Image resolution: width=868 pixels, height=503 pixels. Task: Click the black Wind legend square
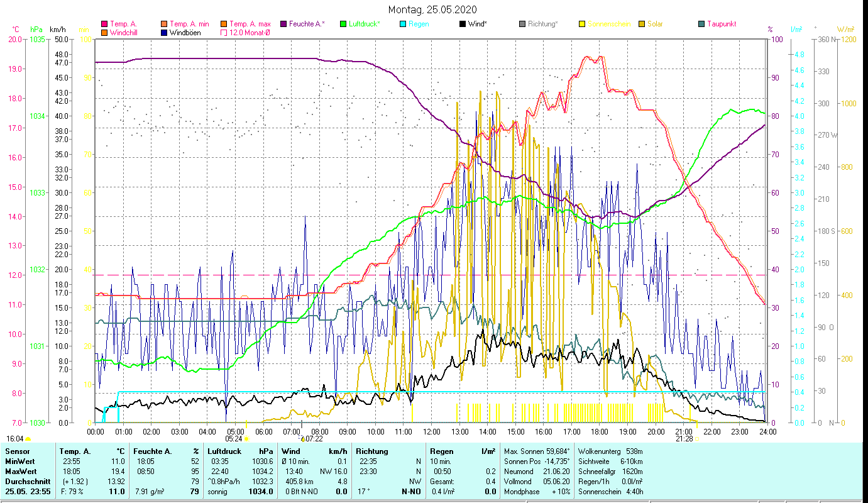[x=463, y=25]
